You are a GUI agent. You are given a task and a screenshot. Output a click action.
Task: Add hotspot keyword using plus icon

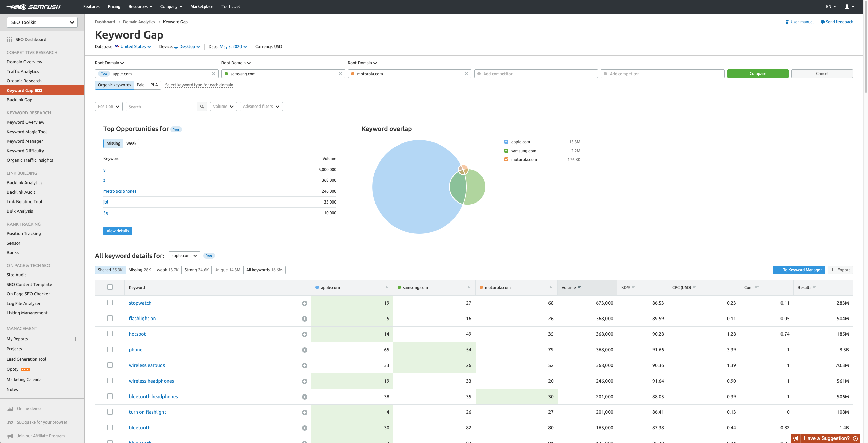pos(305,334)
